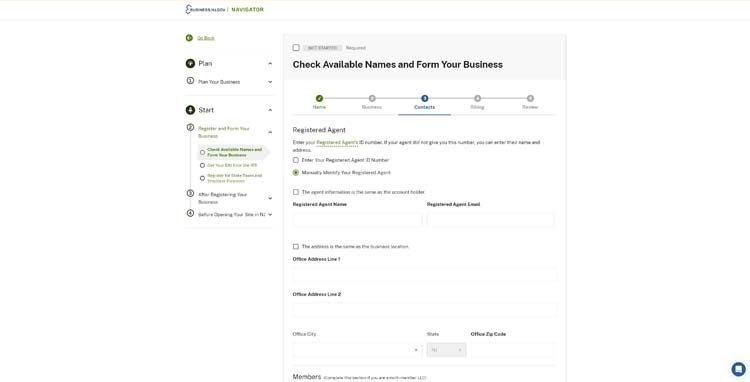Click the status circle beside Check Available Names
The image size is (750, 382).
point(202,153)
